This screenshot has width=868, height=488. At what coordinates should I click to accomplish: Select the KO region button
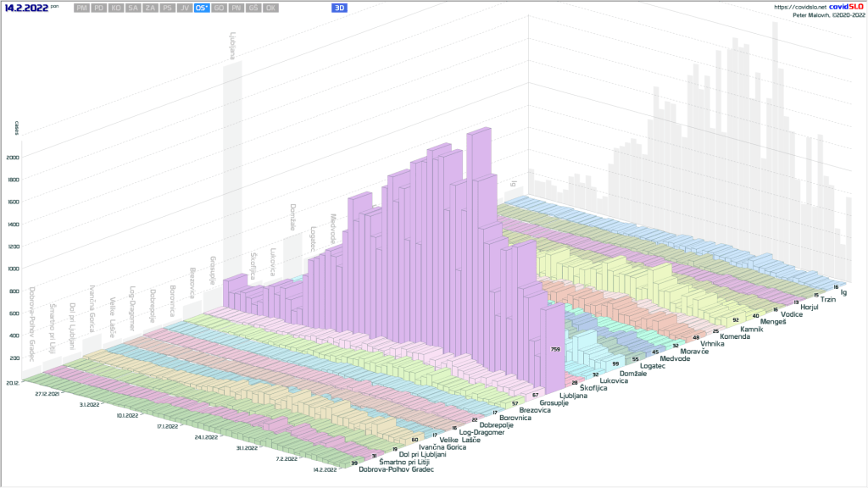[116, 8]
